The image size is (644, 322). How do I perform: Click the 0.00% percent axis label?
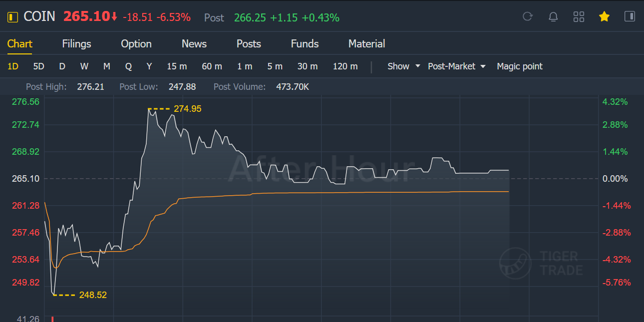pyautogui.click(x=615, y=179)
